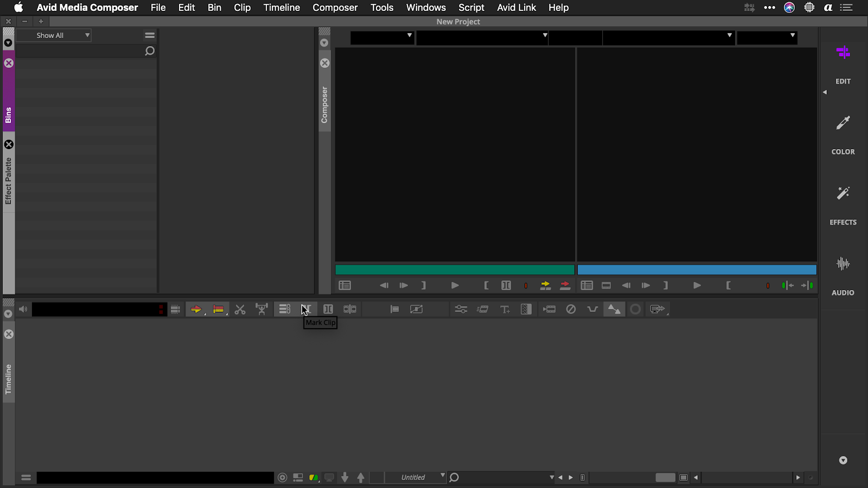Open the first source monitor dropdown menu
This screenshot has height=488, width=868.
(382, 37)
